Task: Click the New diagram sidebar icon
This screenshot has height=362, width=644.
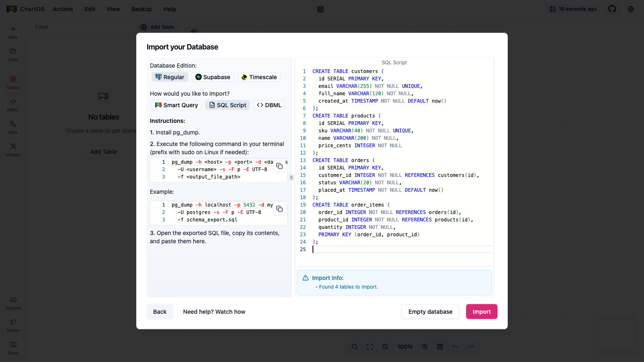Action: [13, 32]
